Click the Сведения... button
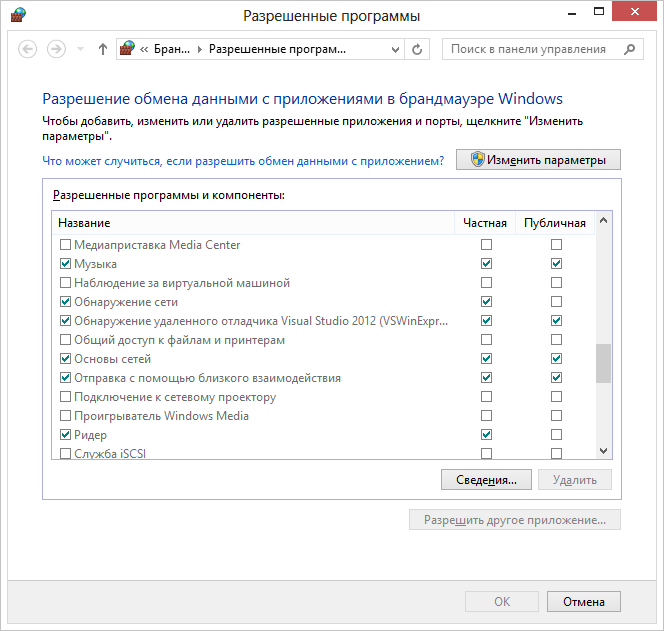Image resolution: width=664 pixels, height=631 pixels. tap(486, 480)
